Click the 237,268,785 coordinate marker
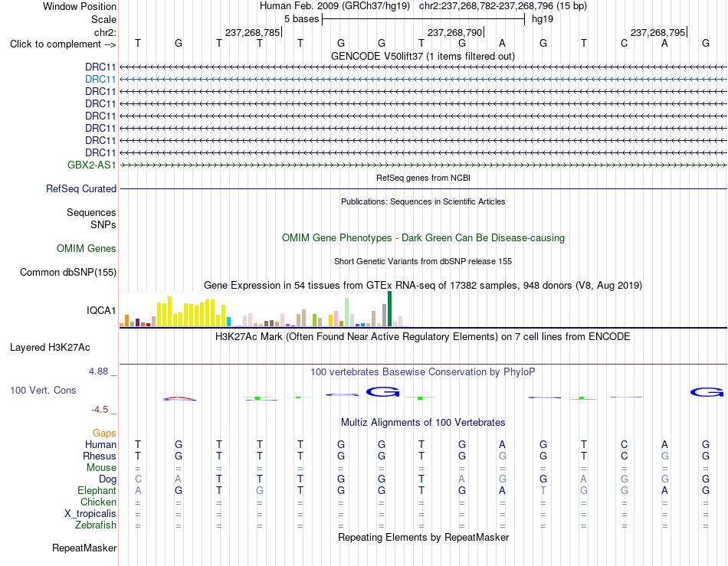728x566 pixels. tap(253, 32)
